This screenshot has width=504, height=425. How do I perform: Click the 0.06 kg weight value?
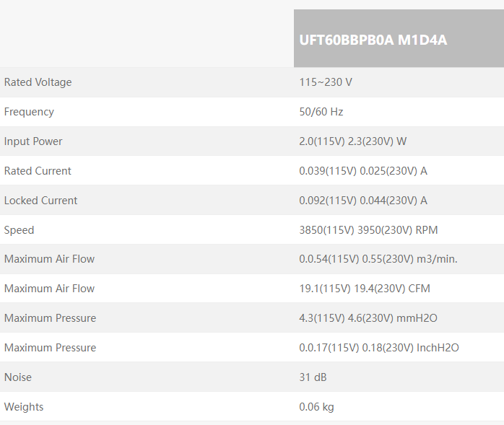[316, 407]
